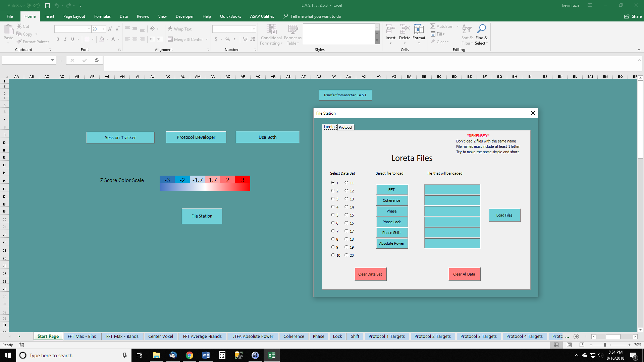Click the Find & Select magnifier icon
This screenshot has height=362, width=644.
[x=481, y=29]
